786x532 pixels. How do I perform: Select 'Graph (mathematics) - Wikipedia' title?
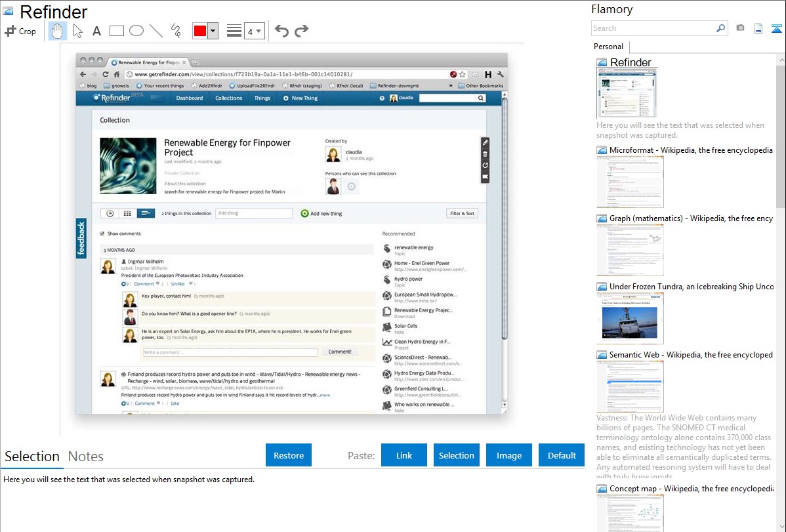691,218
